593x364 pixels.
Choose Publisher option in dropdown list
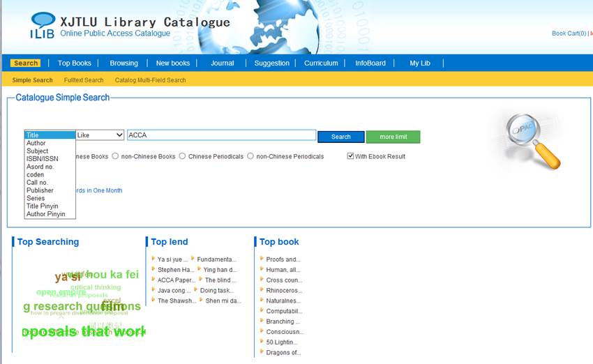point(50,190)
